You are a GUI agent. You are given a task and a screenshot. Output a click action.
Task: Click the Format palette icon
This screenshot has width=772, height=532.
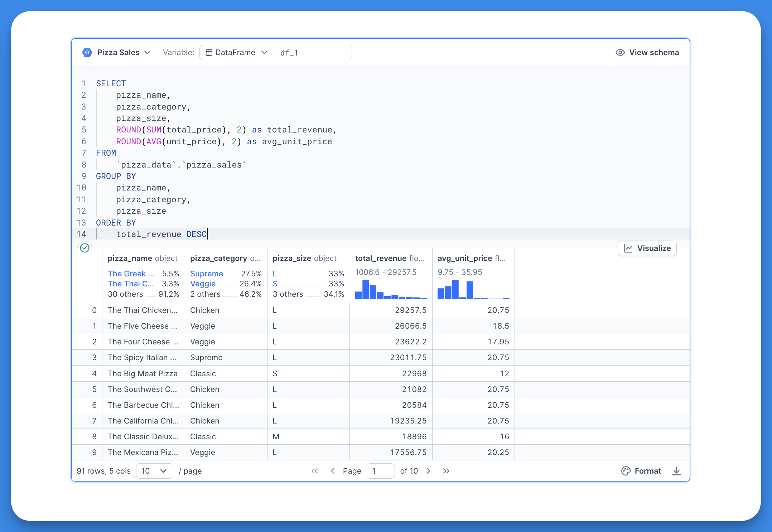pos(626,471)
